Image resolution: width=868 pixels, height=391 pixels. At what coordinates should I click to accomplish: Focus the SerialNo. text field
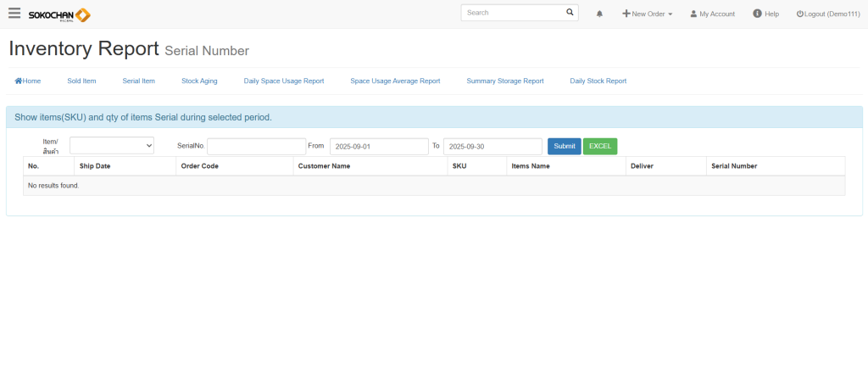tap(256, 146)
